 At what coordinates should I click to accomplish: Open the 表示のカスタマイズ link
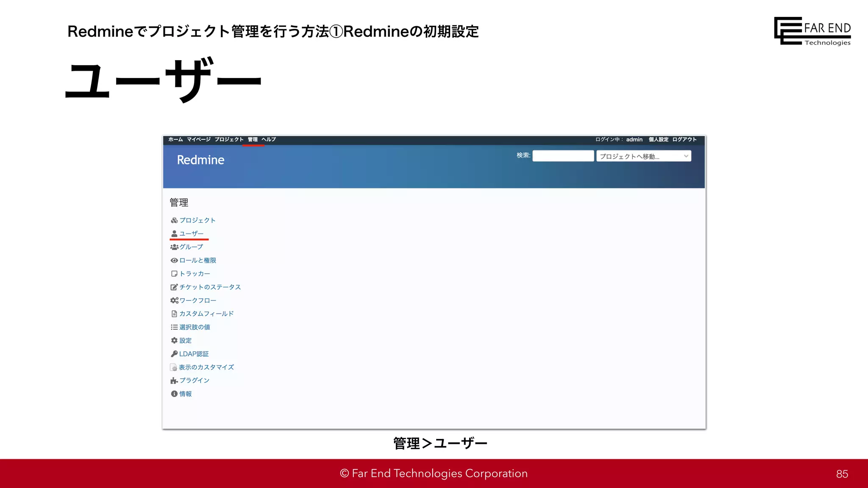pos(206,367)
